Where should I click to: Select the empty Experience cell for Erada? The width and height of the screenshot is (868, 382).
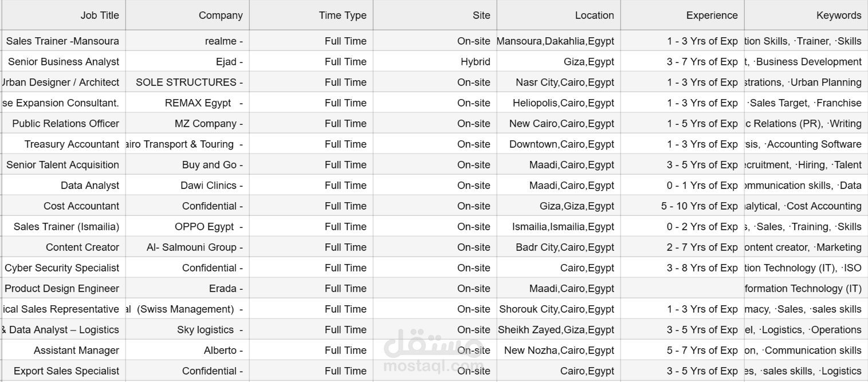pos(682,288)
